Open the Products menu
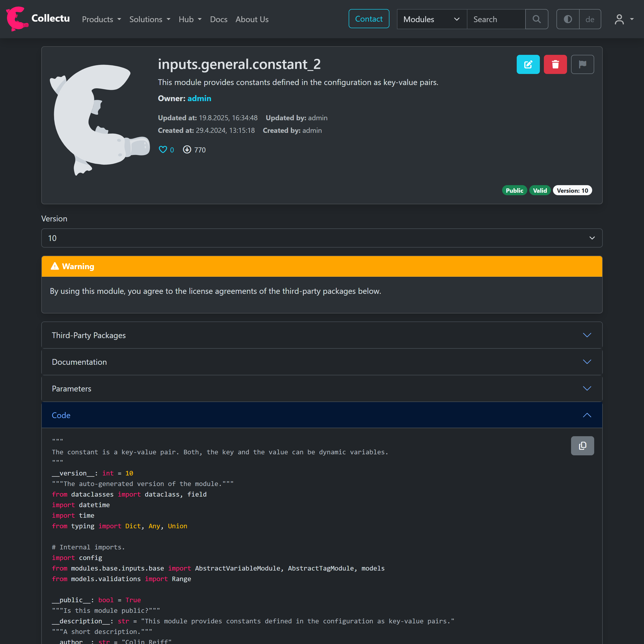The height and width of the screenshot is (644, 644). point(101,19)
